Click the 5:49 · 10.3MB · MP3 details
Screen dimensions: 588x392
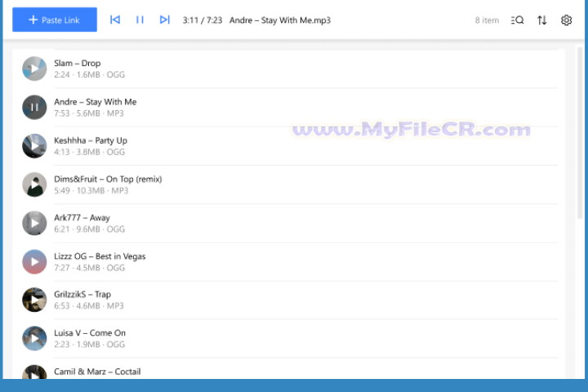click(x=91, y=190)
